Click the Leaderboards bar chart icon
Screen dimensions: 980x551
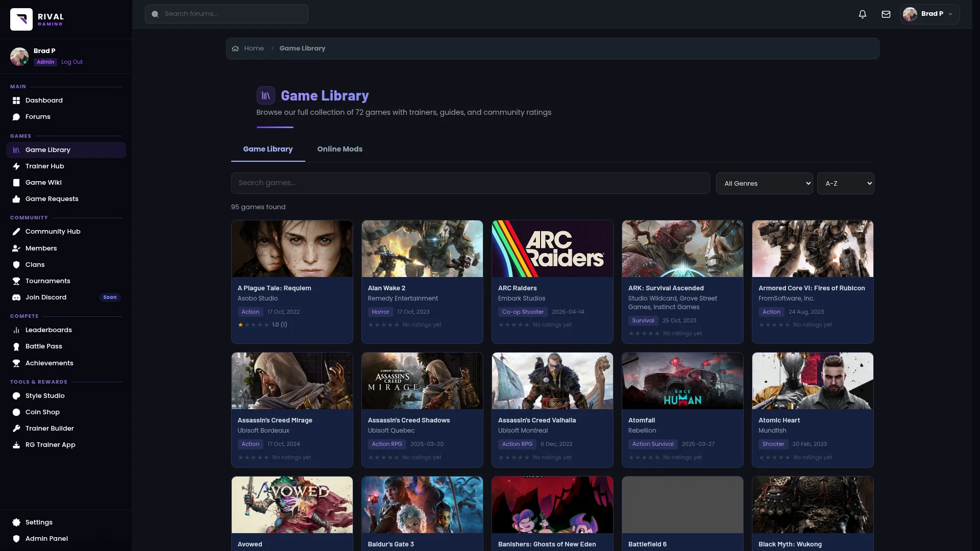click(16, 330)
